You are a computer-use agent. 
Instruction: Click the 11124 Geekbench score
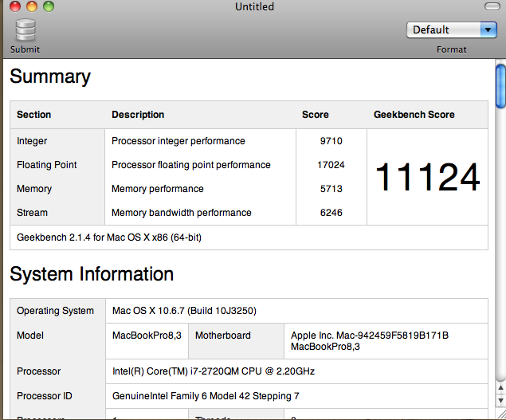pyautogui.click(x=428, y=177)
